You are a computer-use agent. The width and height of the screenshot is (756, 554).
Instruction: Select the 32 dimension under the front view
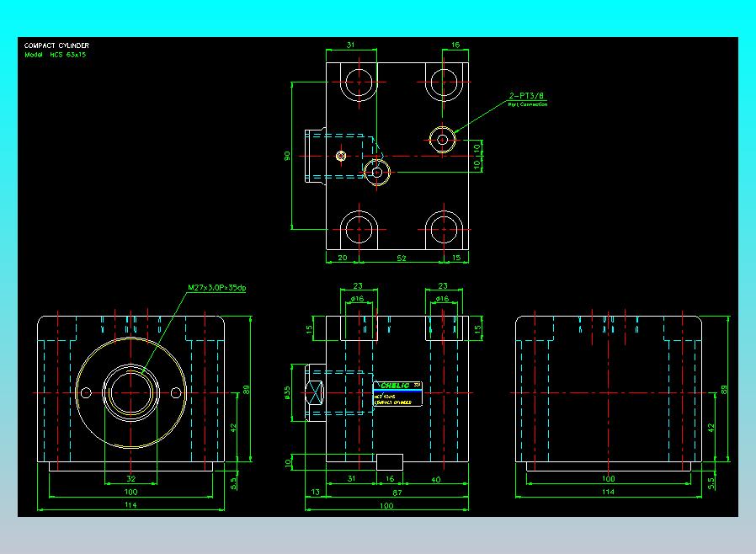click(130, 479)
